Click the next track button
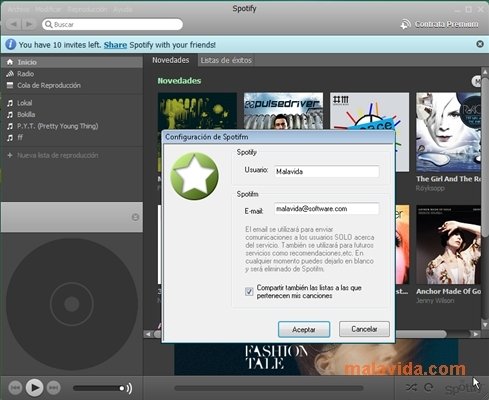 53,387
